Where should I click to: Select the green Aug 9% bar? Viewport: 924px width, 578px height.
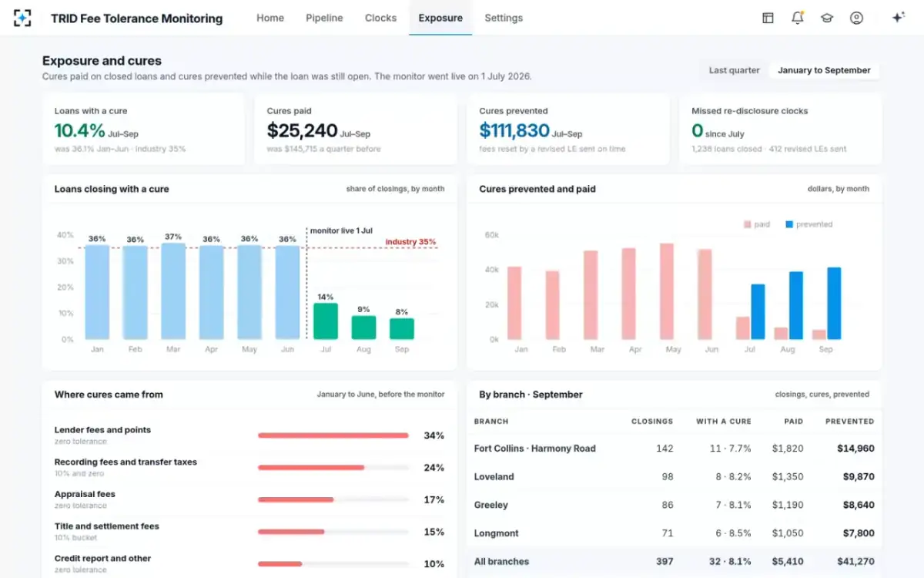click(x=363, y=328)
